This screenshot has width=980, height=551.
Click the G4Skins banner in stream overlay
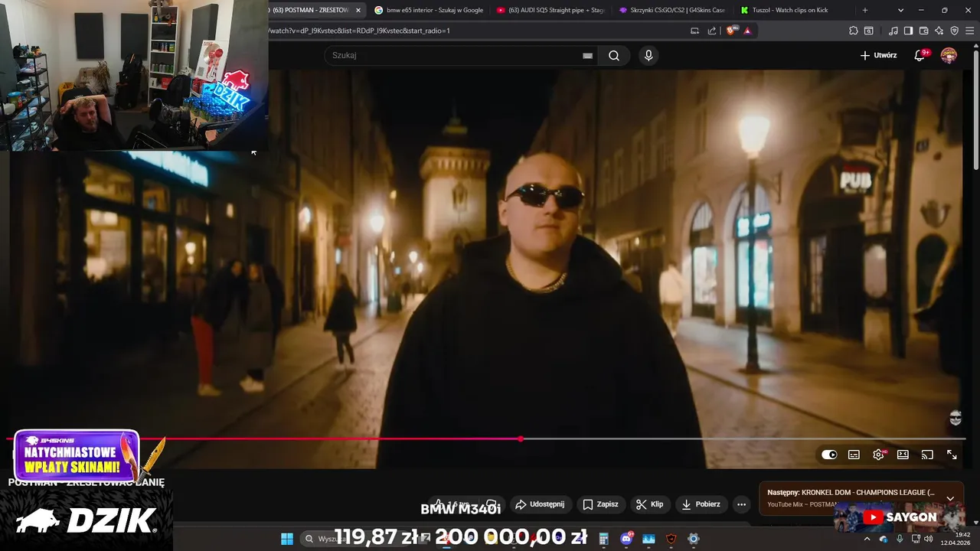(77, 455)
